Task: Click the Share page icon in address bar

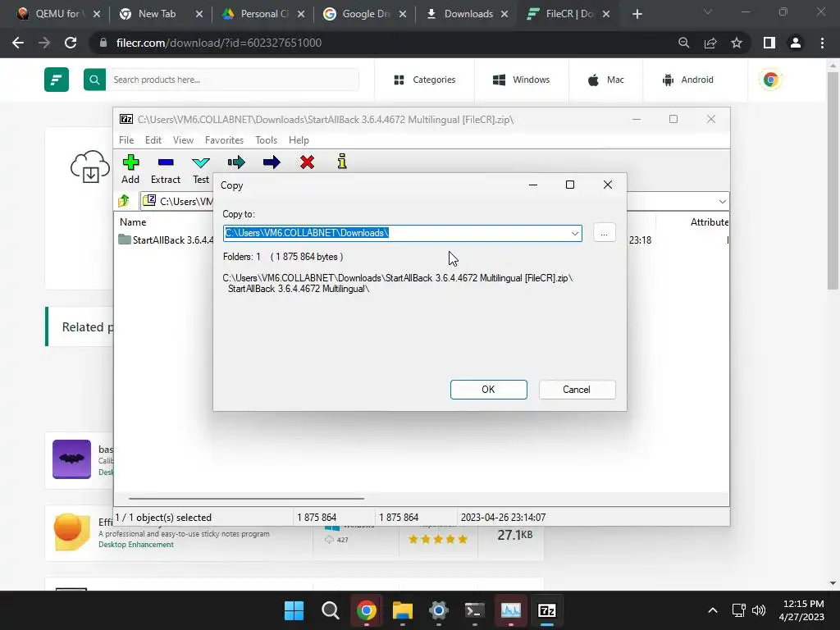Action: click(x=710, y=43)
